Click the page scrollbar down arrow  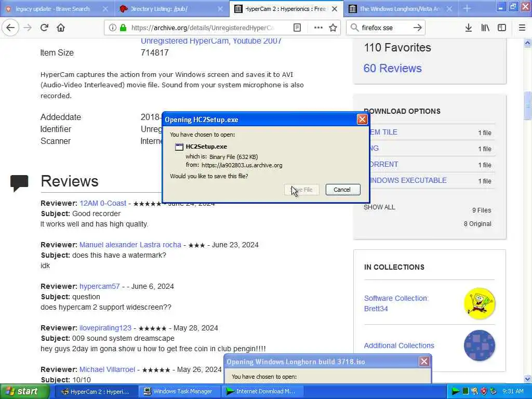527,379
